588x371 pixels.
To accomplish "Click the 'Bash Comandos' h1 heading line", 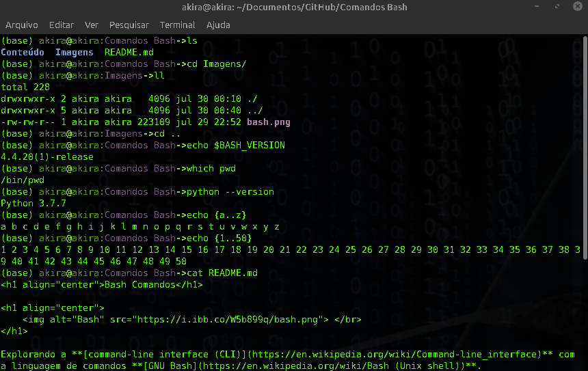I will (x=102, y=284).
